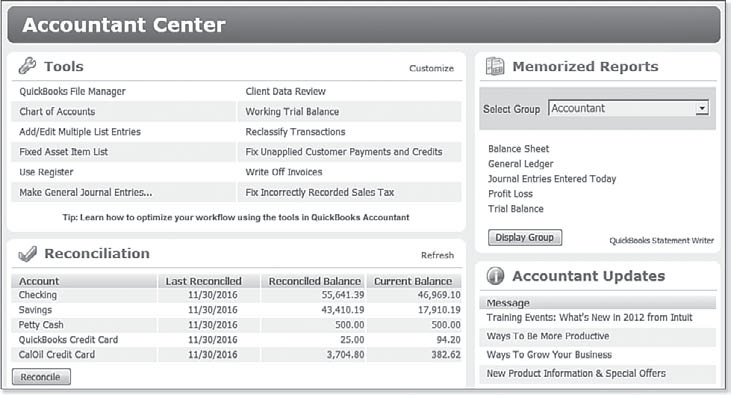Launch Working Trial Balance tool
Image resolution: width=731 pixels, height=395 pixels.
292,111
